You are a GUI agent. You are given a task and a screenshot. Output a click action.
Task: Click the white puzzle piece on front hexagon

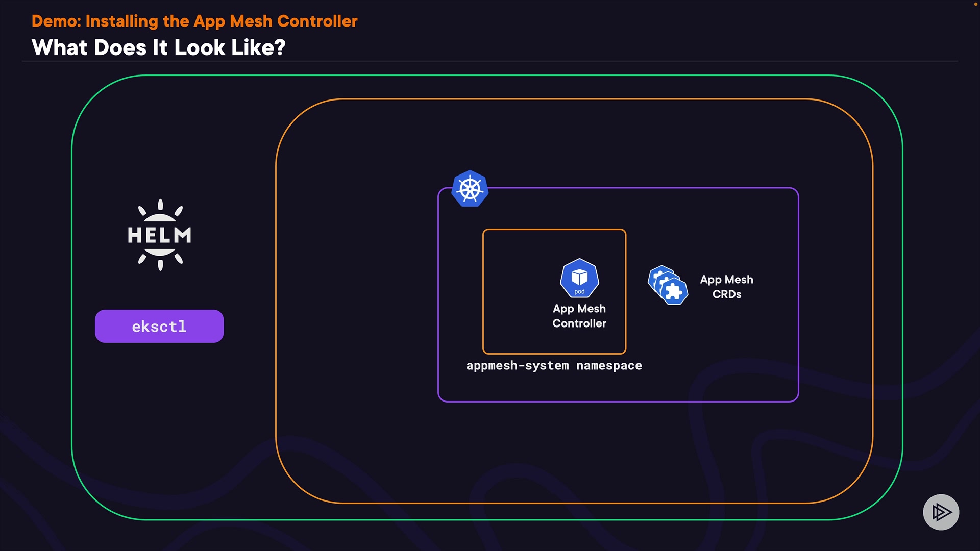[x=674, y=291]
